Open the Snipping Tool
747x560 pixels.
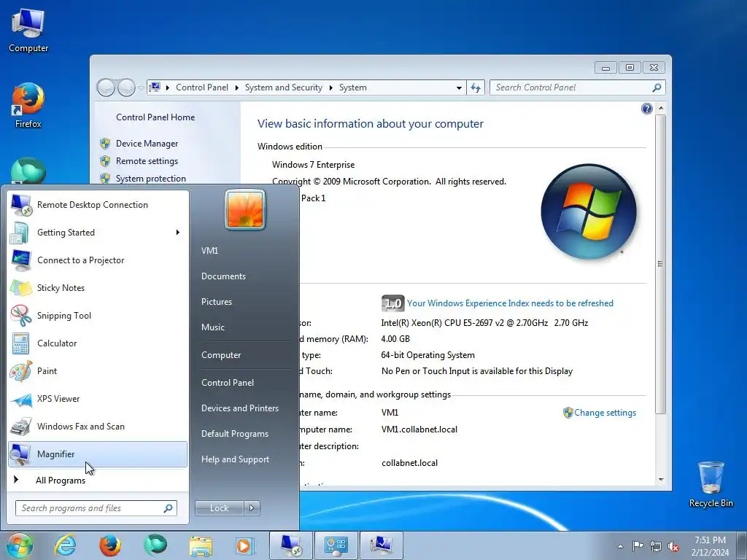(98, 315)
